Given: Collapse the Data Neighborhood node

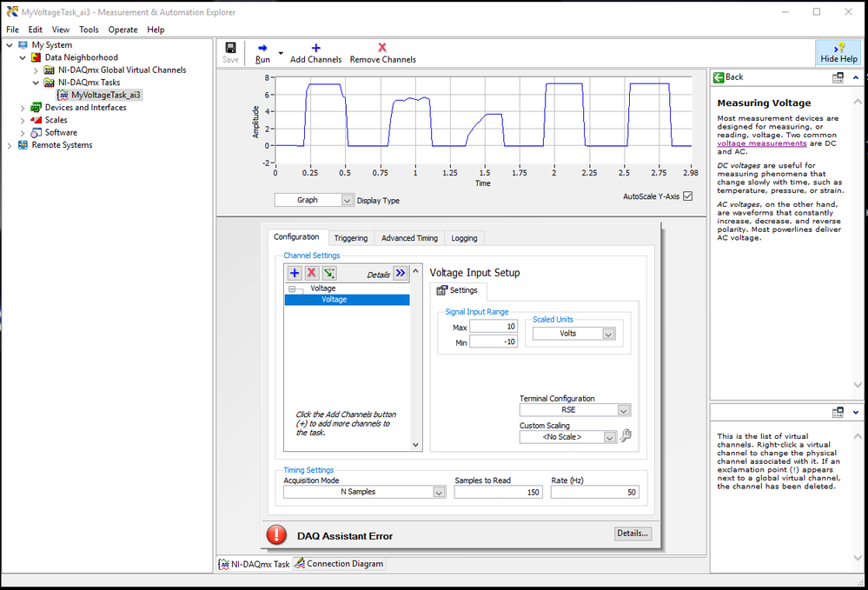Looking at the screenshot, I should 23,57.
